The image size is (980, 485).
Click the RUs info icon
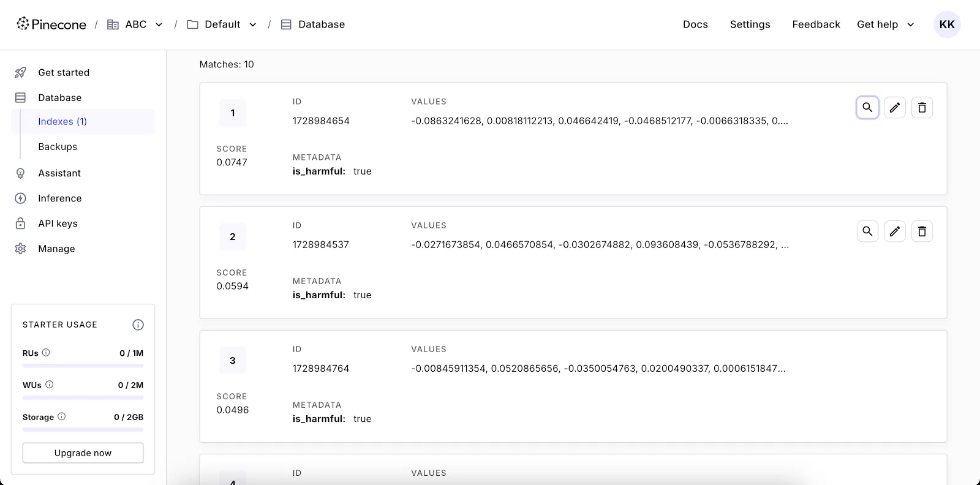pos(46,353)
